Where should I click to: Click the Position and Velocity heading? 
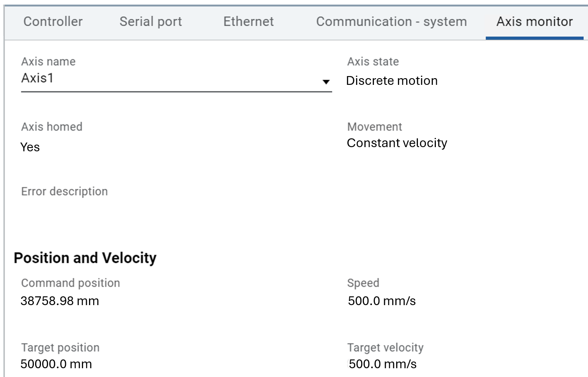point(85,258)
